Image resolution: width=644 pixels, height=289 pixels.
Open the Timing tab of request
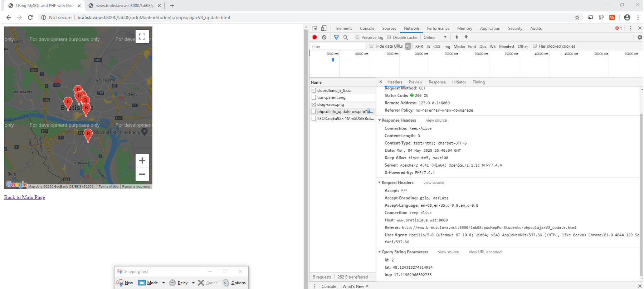click(x=478, y=82)
